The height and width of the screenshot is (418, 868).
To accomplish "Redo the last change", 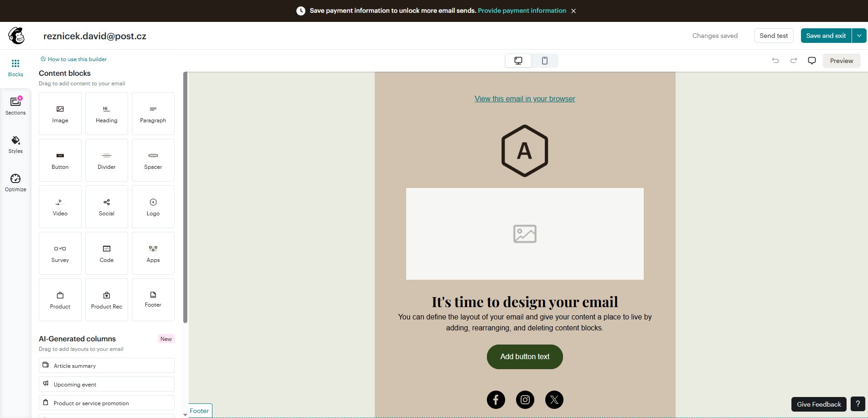I will click(794, 61).
